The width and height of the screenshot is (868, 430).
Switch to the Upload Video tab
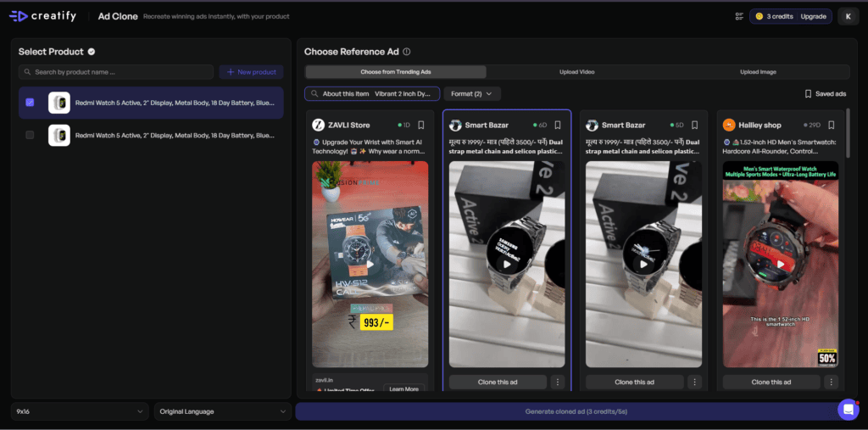[576, 72]
